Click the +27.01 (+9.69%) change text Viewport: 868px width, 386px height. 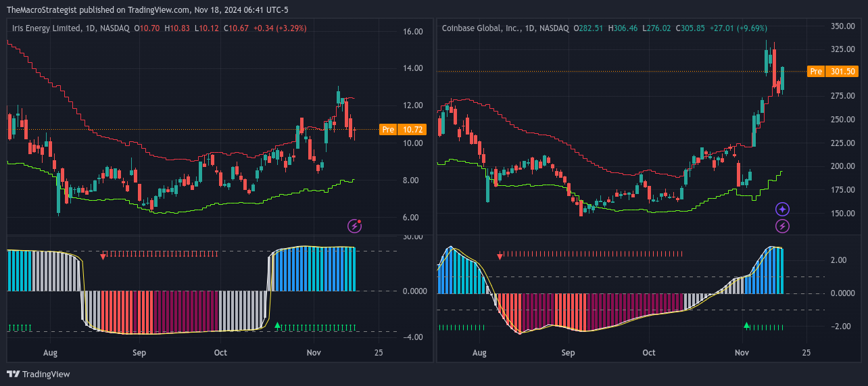(739, 28)
